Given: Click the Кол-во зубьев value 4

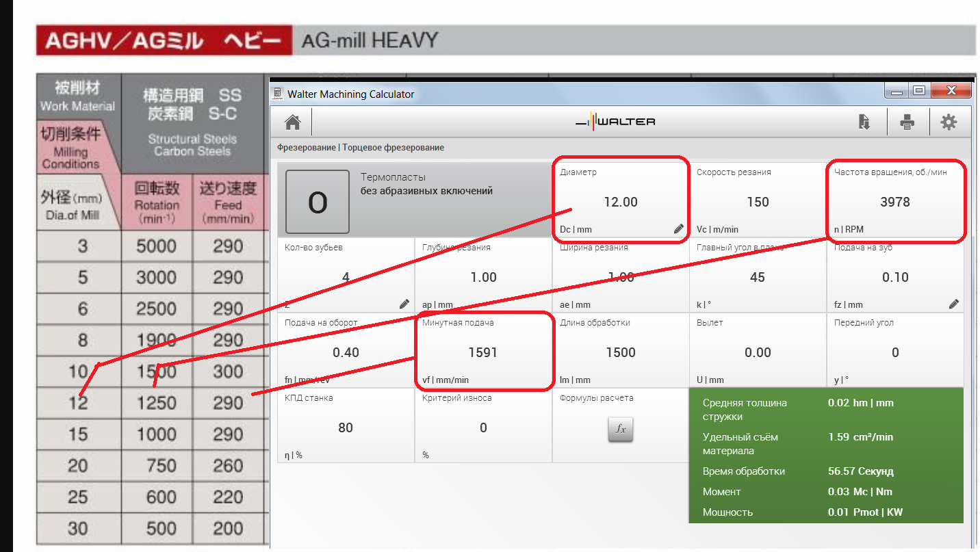Looking at the screenshot, I should (346, 277).
